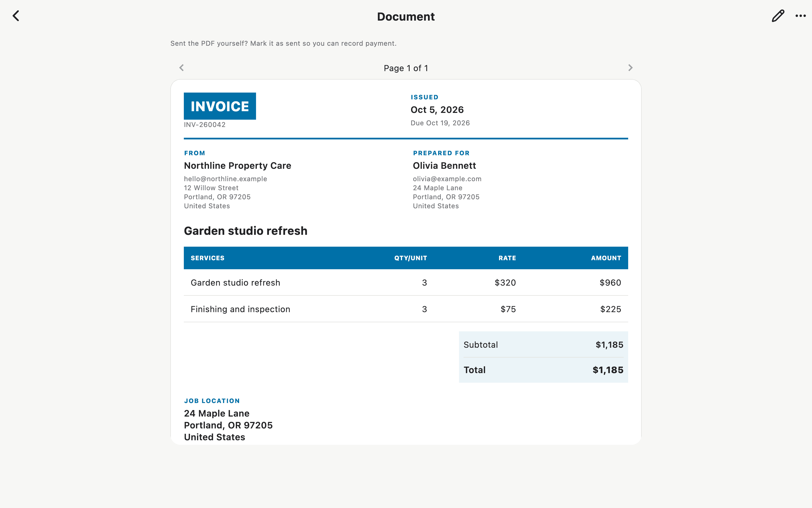Click the $225 amount cell
This screenshot has width=812, height=508.
point(610,309)
